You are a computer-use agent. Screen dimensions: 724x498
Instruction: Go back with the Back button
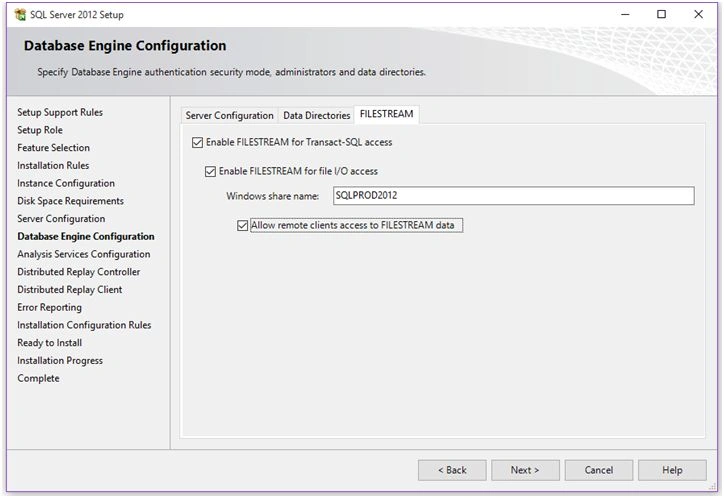click(x=452, y=470)
